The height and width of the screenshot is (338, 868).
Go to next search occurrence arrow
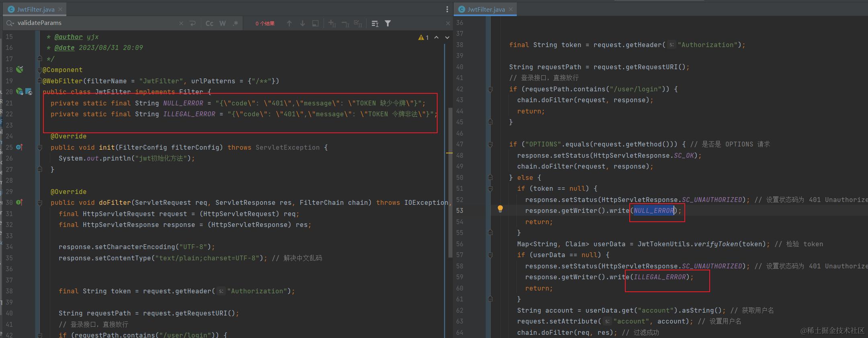point(303,23)
